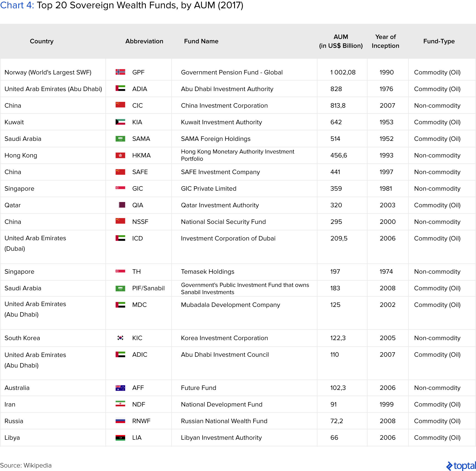Select SAMA Foreign Holdings fund name
The height and width of the screenshot is (471, 476).
click(x=216, y=139)
